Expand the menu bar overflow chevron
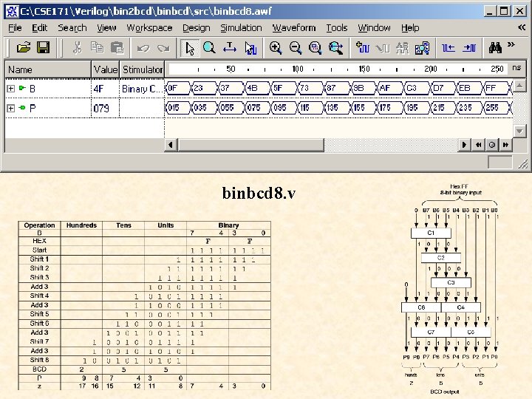 click(522, 27)
